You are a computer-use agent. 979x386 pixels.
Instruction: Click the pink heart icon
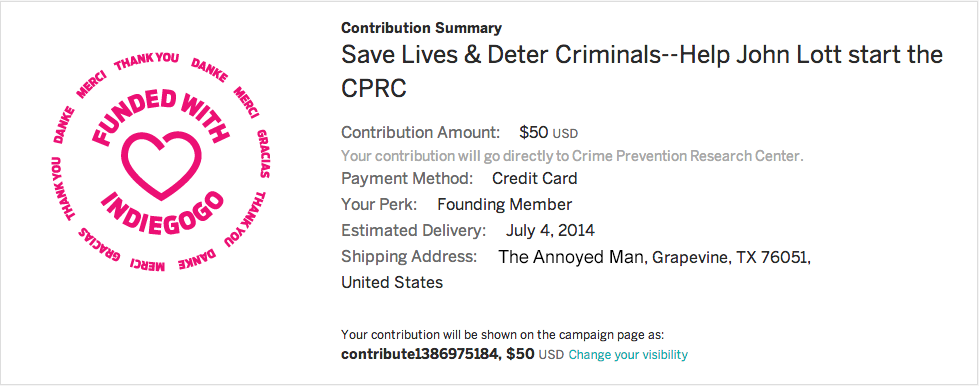pos(162,164)
